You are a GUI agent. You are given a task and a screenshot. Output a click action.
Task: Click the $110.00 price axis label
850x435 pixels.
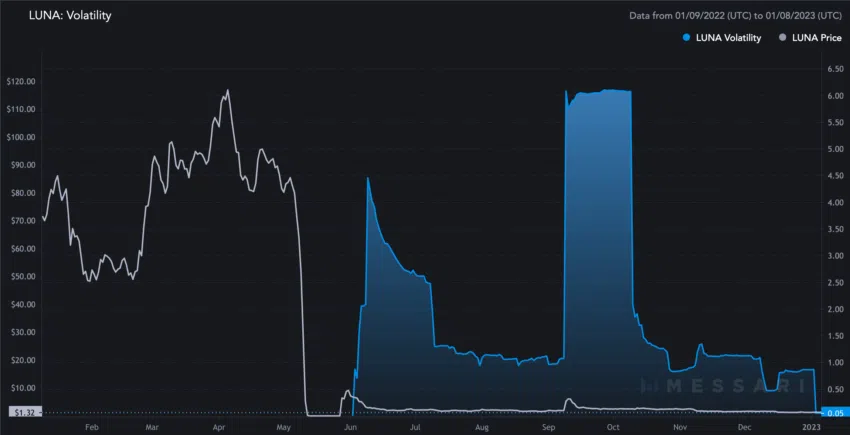21,109
